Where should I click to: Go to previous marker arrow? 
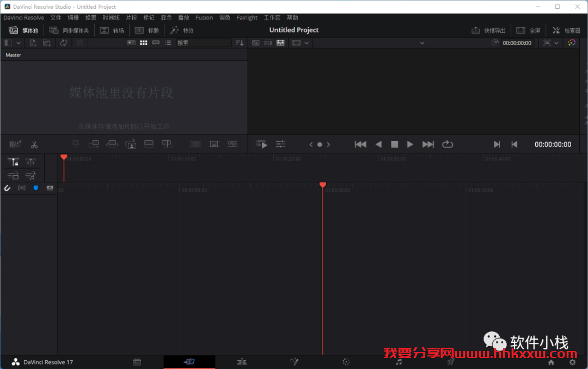[x=311, y=144]
